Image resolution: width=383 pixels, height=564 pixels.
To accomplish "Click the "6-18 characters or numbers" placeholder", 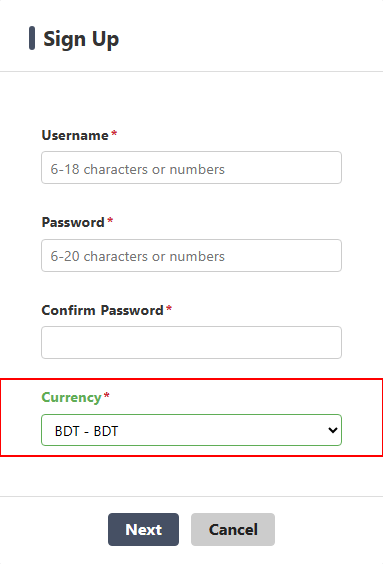I will pos(137,169).
